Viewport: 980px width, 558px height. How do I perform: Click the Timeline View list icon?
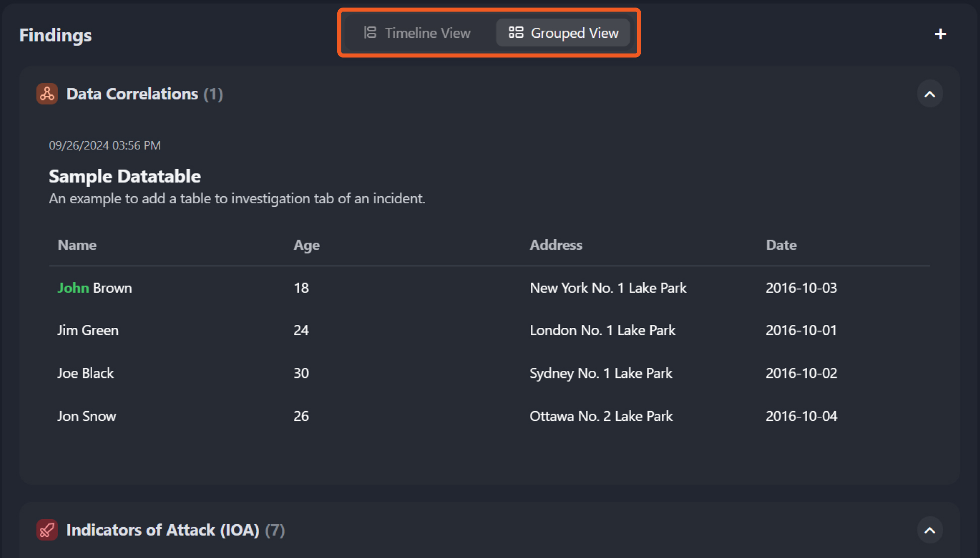click(370, 33)
